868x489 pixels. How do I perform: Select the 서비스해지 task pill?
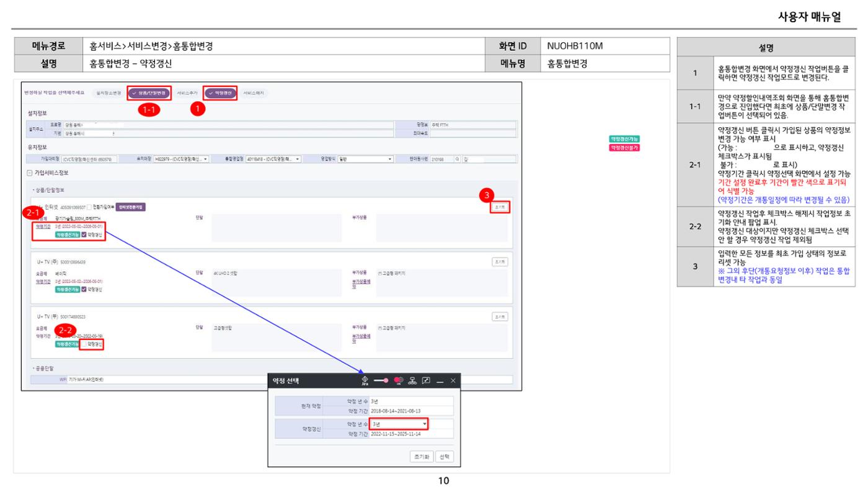click(254, 92)
